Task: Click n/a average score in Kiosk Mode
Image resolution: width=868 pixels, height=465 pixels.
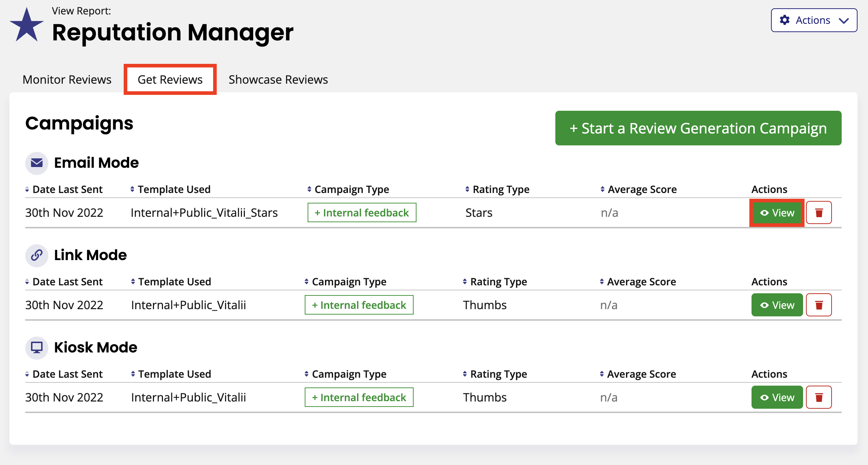Action: tap(609, 398)
